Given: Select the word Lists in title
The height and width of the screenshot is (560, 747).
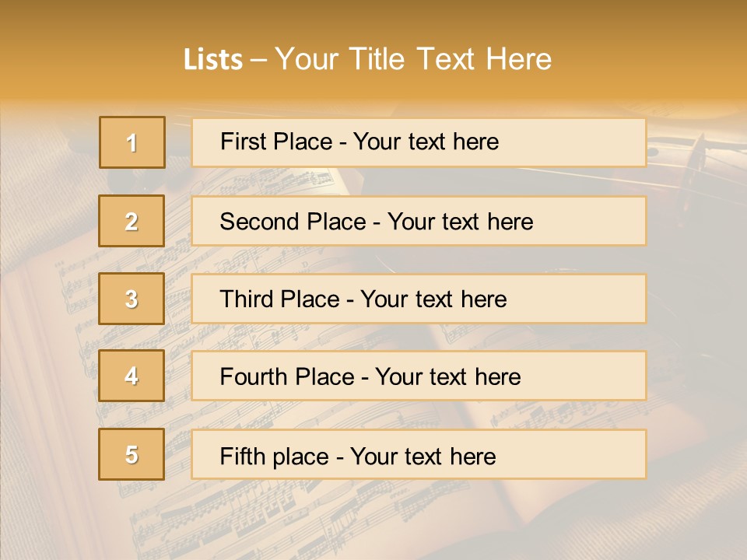Looking at the screenshot, I should click(212, 60).
